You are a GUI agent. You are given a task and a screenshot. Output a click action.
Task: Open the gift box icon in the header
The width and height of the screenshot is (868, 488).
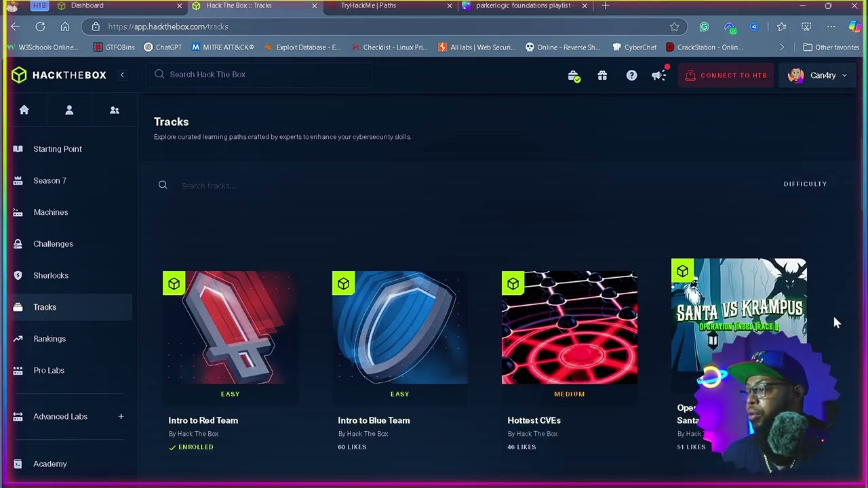[602, 75]
